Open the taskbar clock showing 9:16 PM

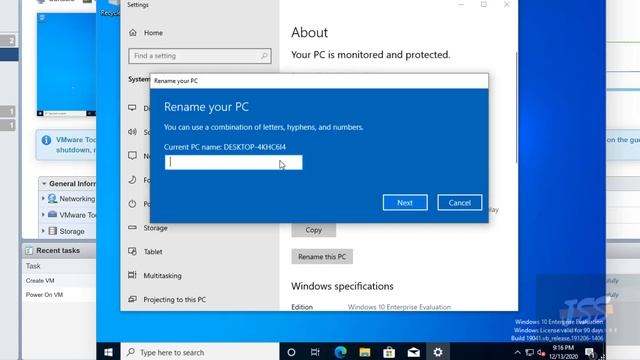[563, 352]
